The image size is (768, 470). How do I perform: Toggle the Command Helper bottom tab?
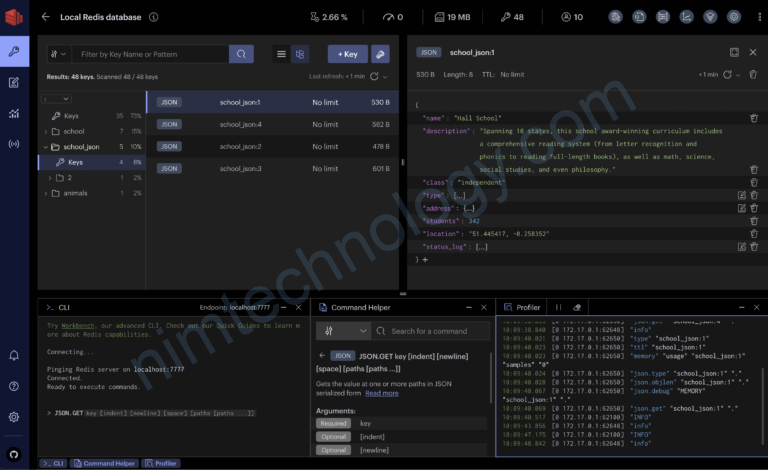pos(104,463)
